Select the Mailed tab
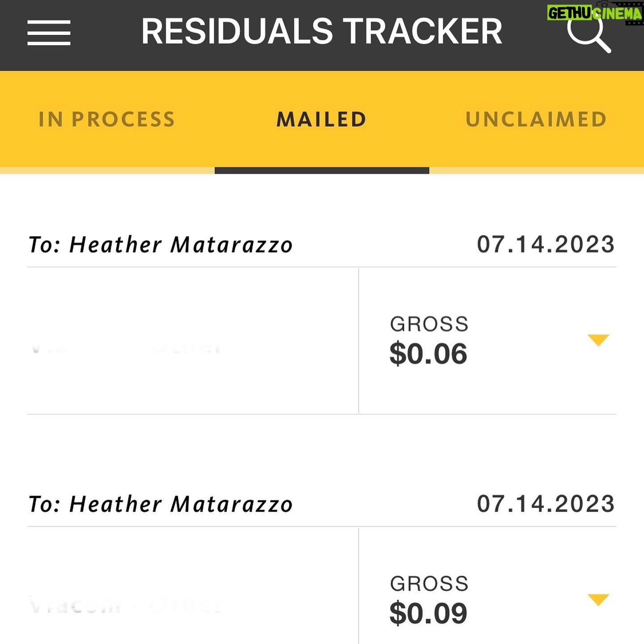Image resolution: width=644 pixels, height=644 pixels. coord(322,119)
